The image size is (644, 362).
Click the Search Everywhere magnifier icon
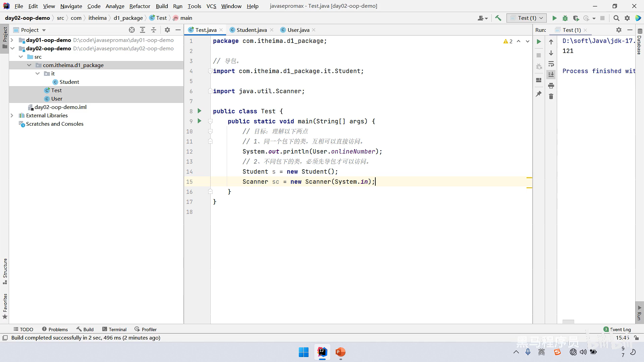(x=616, y=18)
